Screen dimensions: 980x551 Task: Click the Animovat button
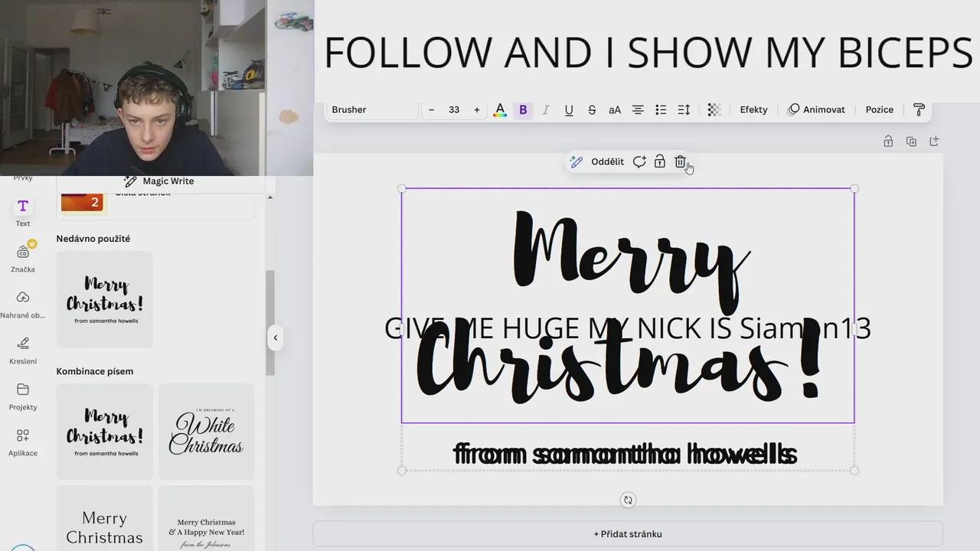[x=816, y=110]
